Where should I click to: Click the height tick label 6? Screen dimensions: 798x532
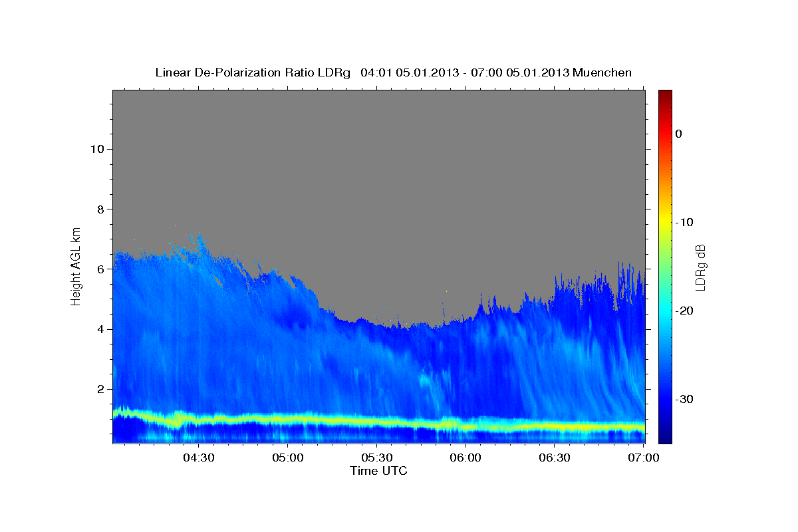point(99,269)
